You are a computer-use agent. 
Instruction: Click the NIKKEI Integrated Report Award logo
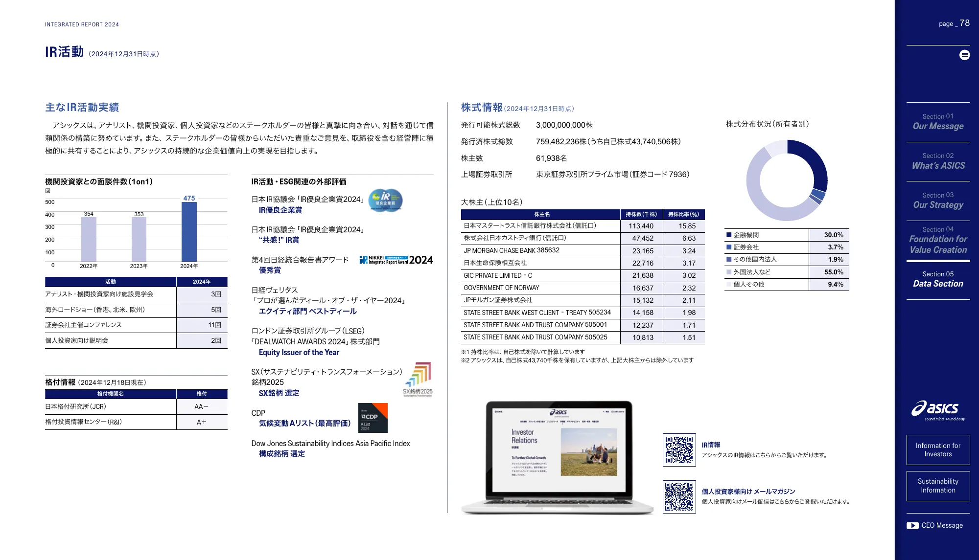tap(396, 260)
